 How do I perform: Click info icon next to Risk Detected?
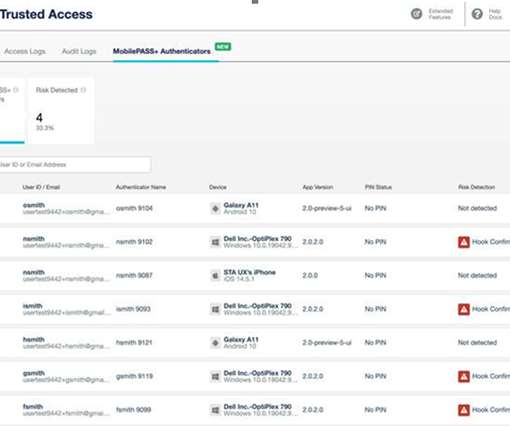pyautogui.click(x=83, y=90)
